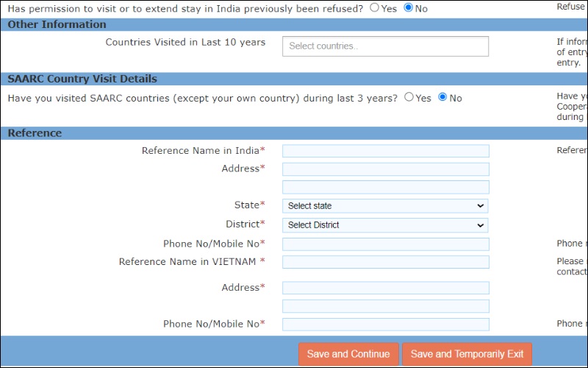
Task: Click the Other Information section header
Action: click(57, 24)
